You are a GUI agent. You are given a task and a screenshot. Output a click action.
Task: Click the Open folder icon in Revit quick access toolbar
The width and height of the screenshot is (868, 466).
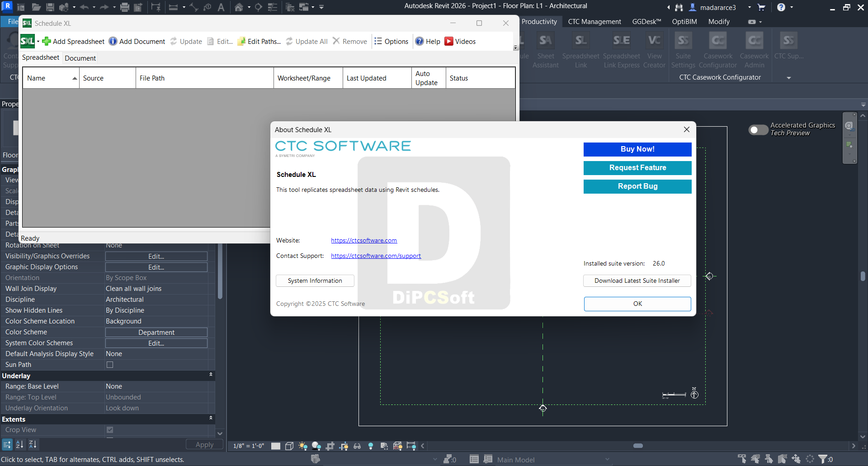point(36,7)
